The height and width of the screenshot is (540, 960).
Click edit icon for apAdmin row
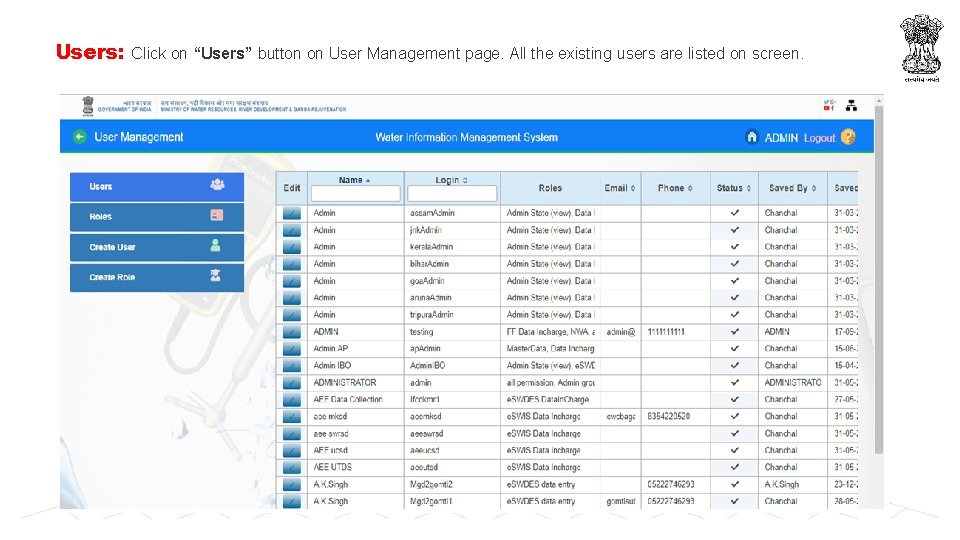coord(292,348)
